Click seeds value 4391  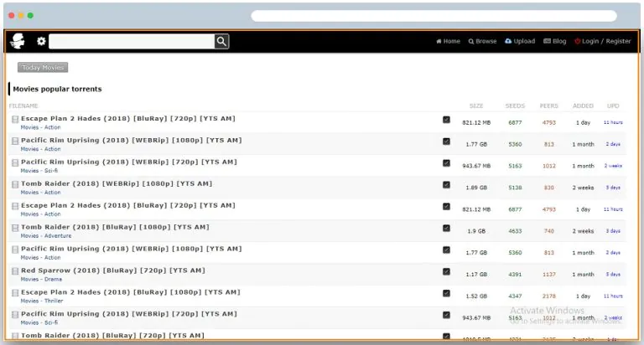515,275
